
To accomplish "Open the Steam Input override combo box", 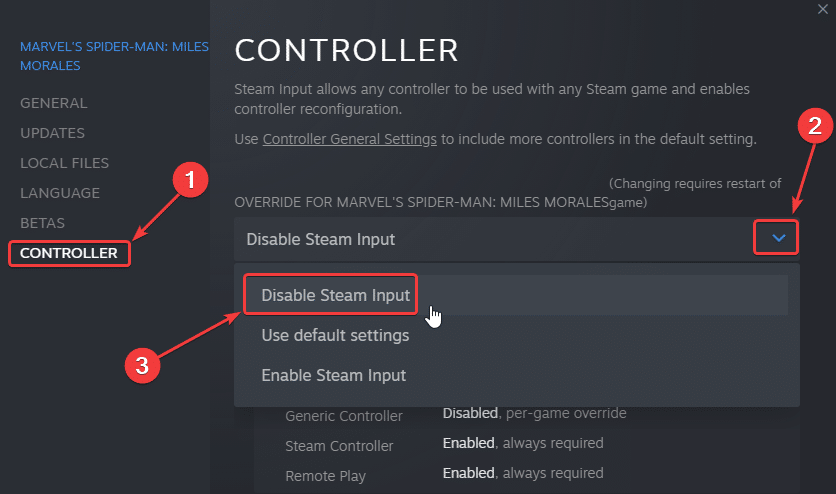I will pos(500,239).
